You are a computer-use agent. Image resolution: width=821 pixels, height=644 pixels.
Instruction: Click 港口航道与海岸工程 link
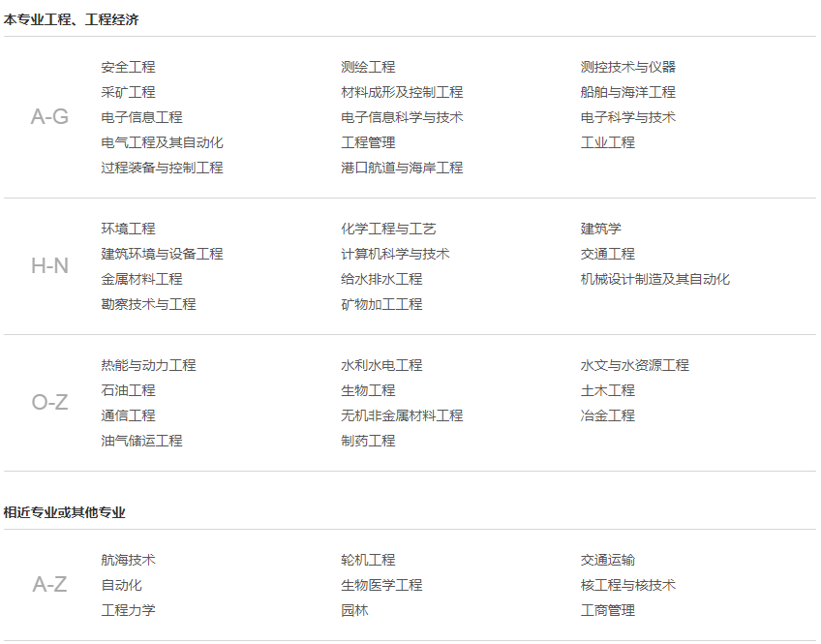[402, 168]
